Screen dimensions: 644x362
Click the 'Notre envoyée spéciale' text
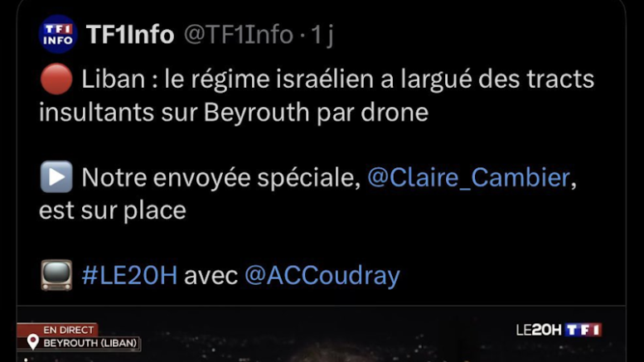pos(220,177)
